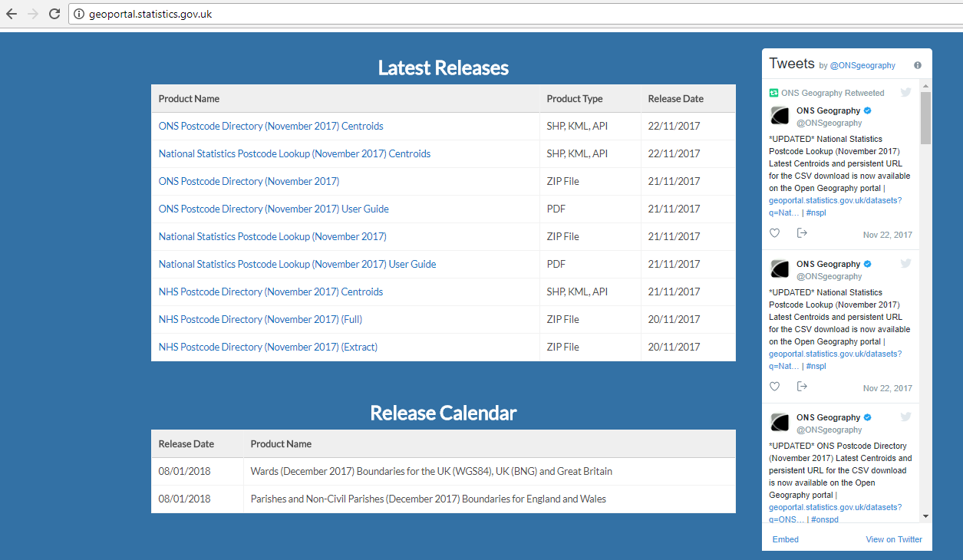
Task: Click Release Calendar heading
Action: pyautogui.click(x=444, y=413)
